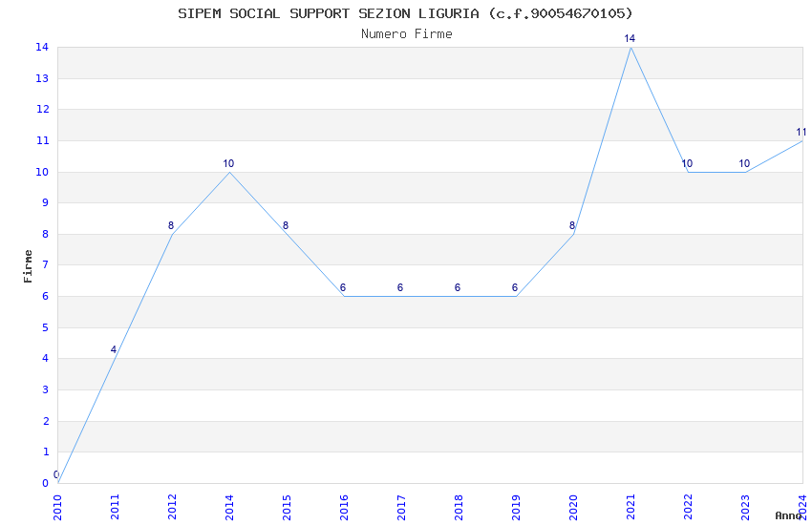Click the data label 6 above 2019
The height and width of the screenshot is (525, 812).
[515, 287]
